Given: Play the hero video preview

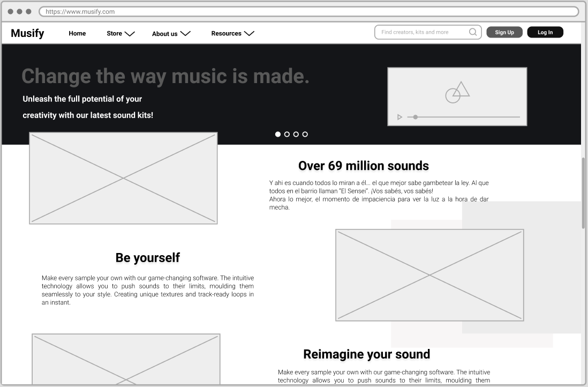Looking at the screenshot, I should (399, 117).
